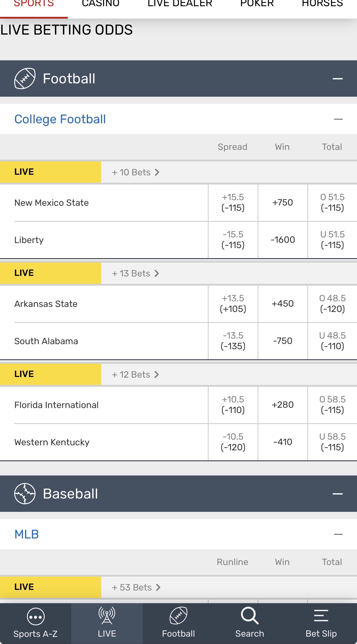
Task: Pick Florida International spread +10.5
Action: pyautogui.click(x=233, y=405)
